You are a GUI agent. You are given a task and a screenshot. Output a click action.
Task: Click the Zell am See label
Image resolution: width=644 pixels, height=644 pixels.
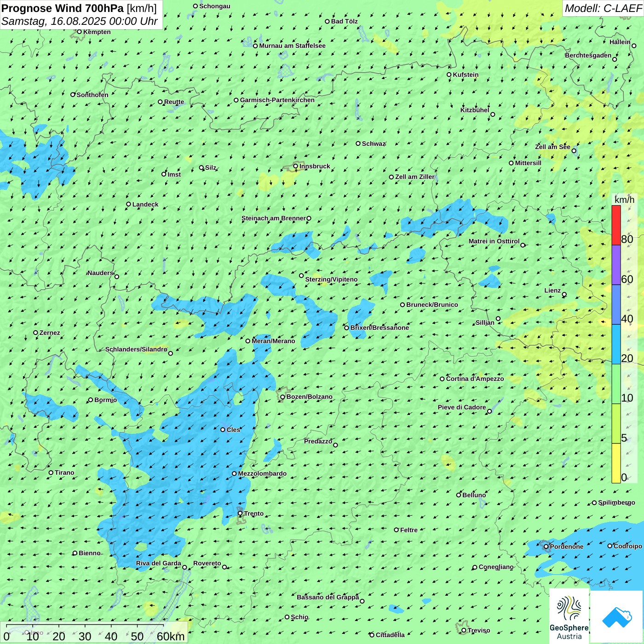point(552,147)
